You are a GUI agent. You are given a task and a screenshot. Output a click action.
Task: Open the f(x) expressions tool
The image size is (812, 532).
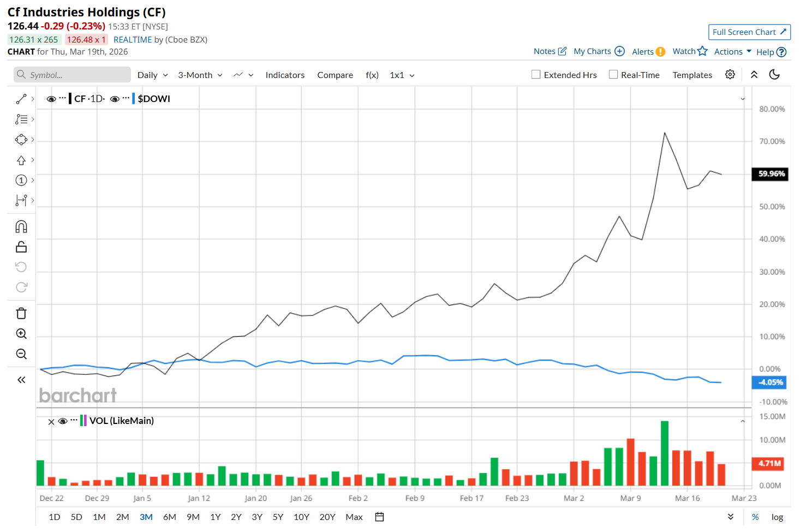[372, 75]
